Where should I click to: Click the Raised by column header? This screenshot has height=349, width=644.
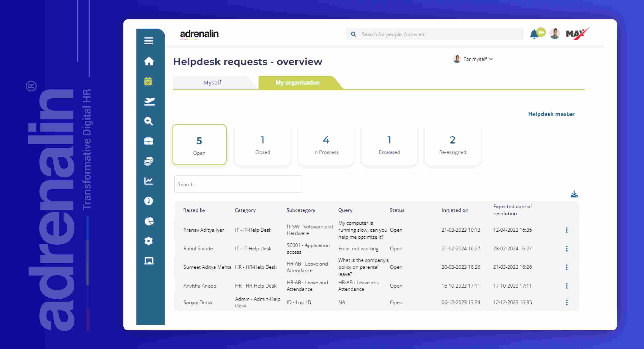point(194,210)
